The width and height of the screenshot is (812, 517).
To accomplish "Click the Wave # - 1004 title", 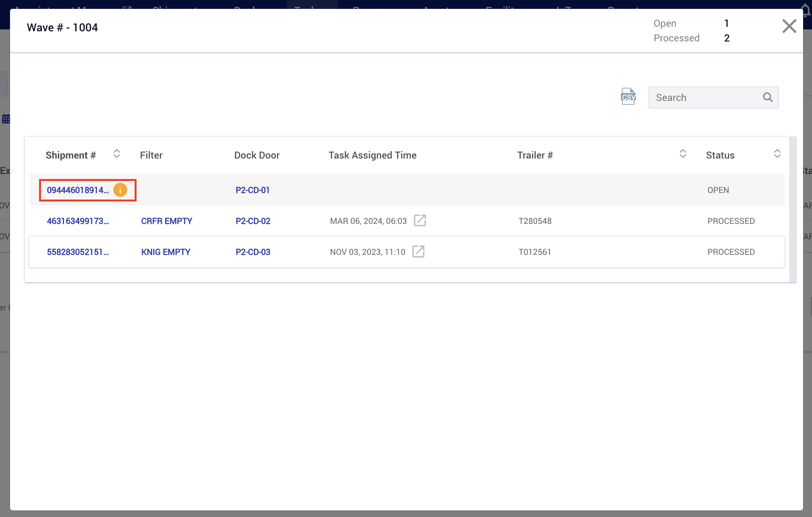I will click(62, 27).
